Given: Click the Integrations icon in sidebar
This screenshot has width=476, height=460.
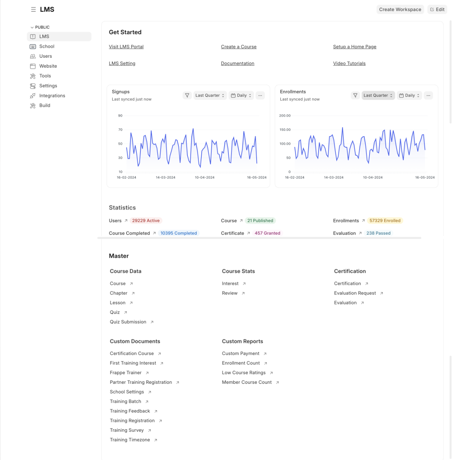Looking at the screenshot, I should pyautogui.click(x=33, y=96).
